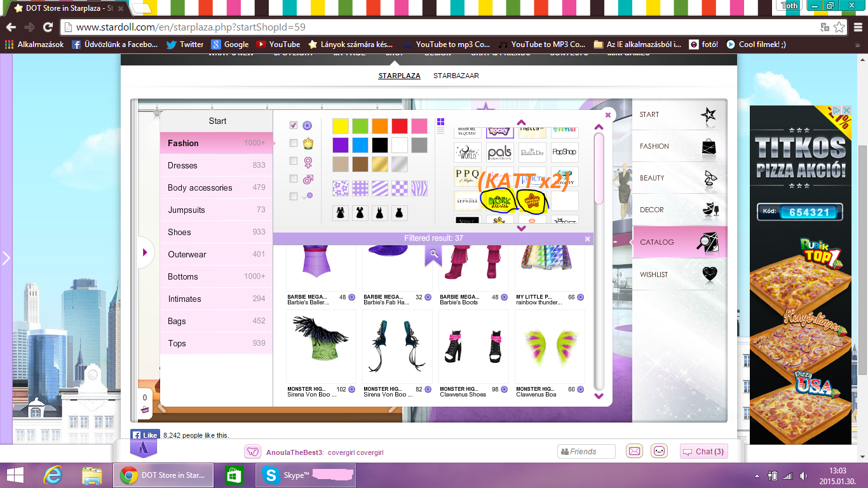
Task: Click the Friends search field
Action: pos(587,452)
